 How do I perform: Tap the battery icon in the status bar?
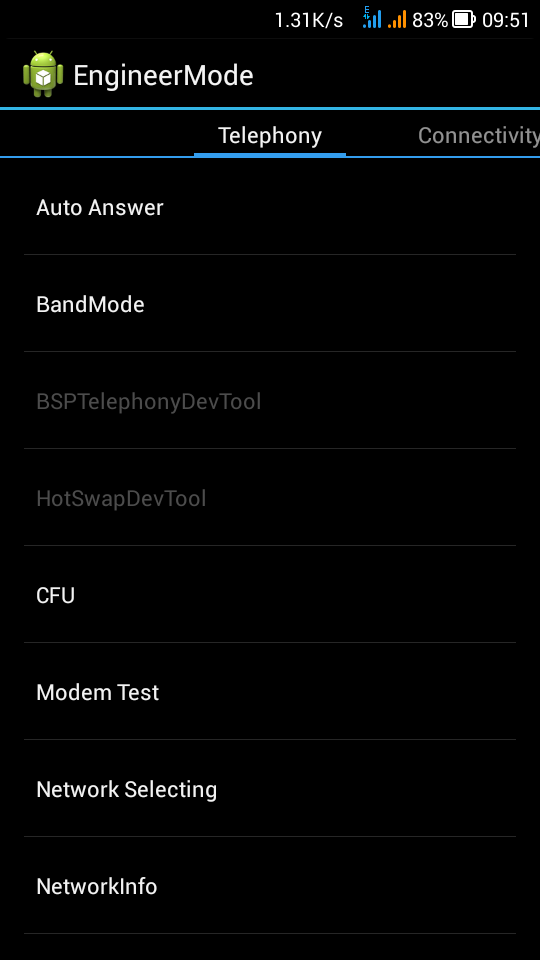coord(463,20)
